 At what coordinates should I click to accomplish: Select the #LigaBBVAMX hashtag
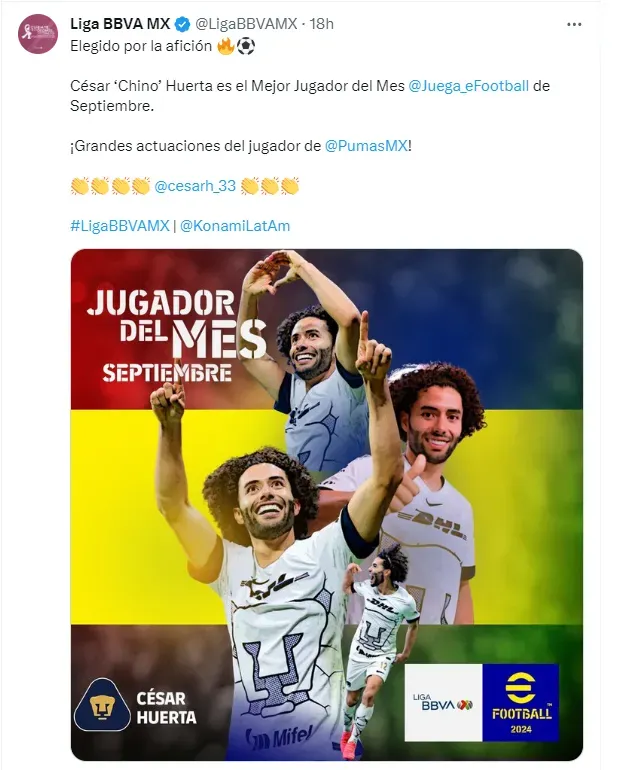tap(120, 226)
